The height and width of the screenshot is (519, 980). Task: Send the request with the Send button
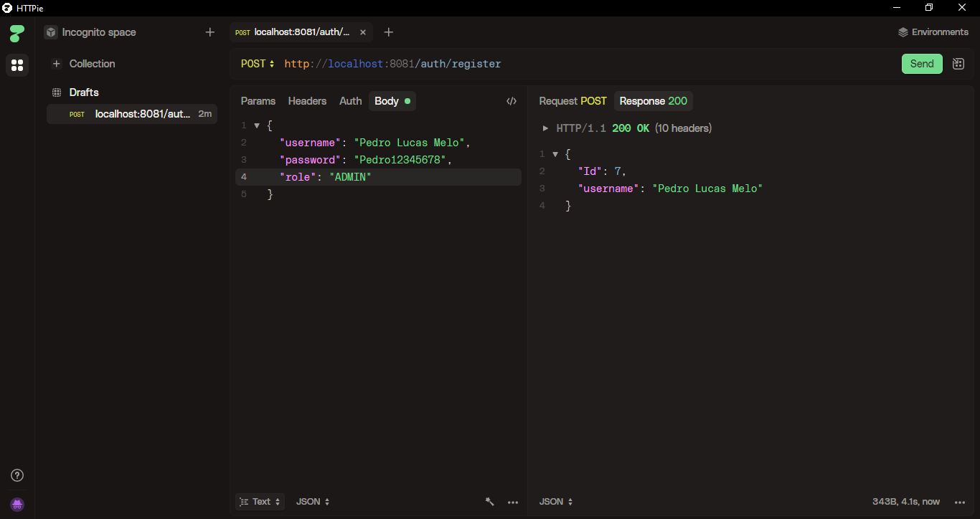point(921,64)
